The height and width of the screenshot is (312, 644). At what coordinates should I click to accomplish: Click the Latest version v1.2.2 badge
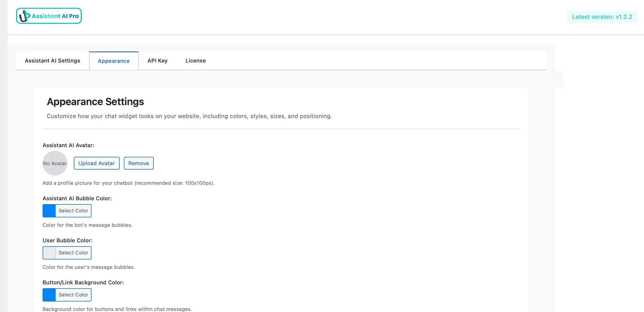point(602,17)
